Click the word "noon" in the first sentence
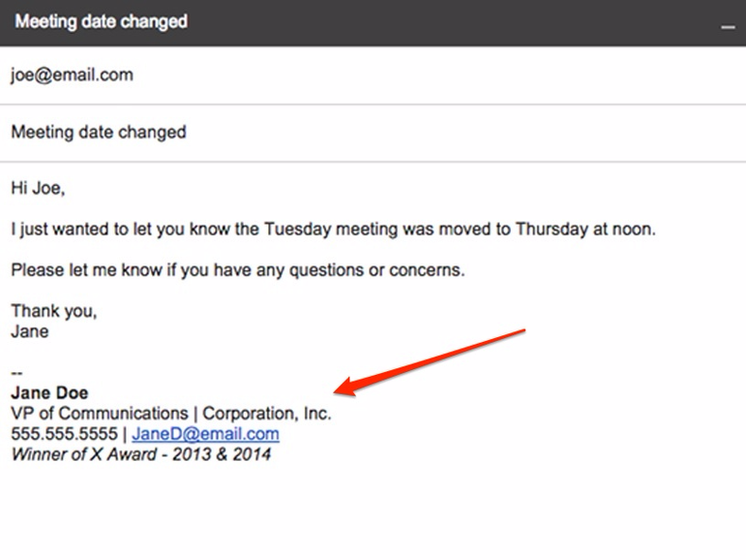Viewport: 746px width, 560px height. point(633,229)
